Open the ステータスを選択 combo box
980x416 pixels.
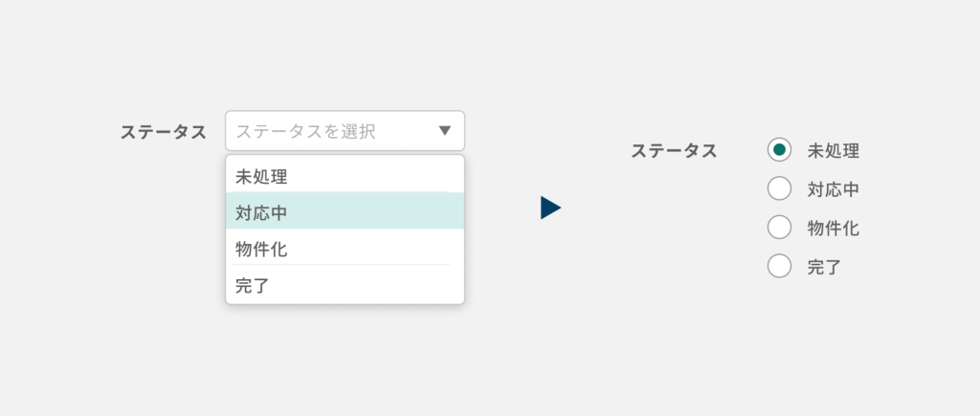point(325,131)
